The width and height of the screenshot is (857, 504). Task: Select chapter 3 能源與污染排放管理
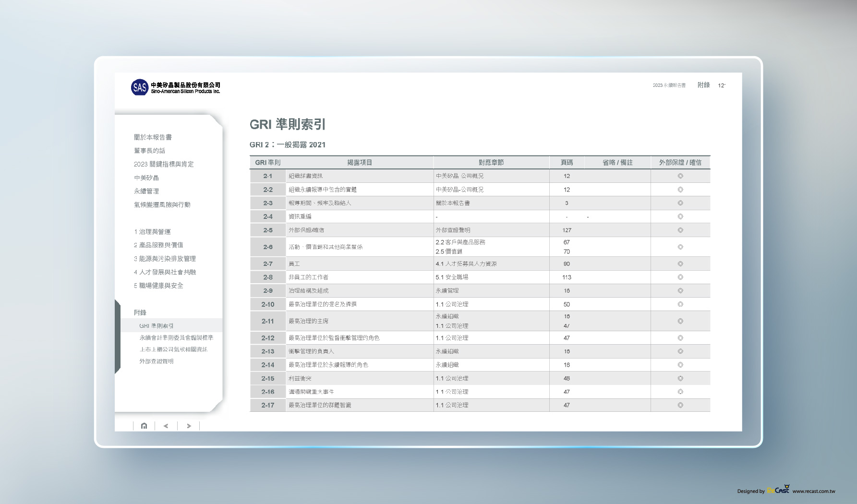[x=165, y=258]
